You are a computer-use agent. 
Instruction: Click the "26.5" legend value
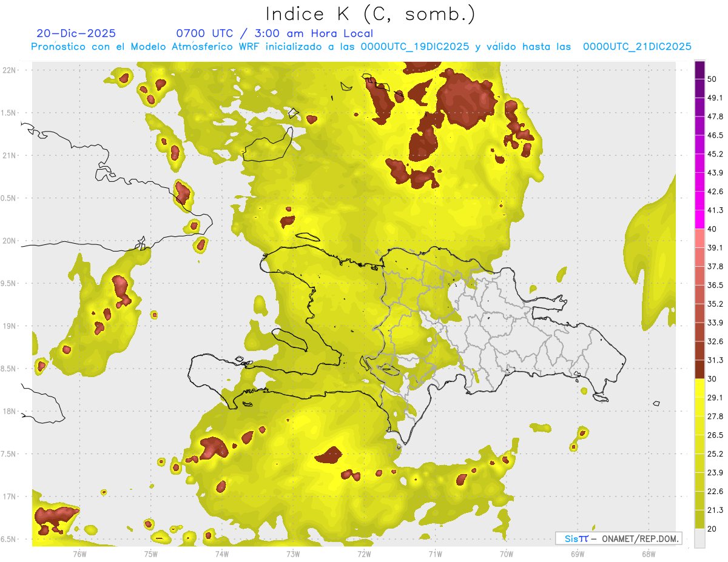(x=716, y=435)
